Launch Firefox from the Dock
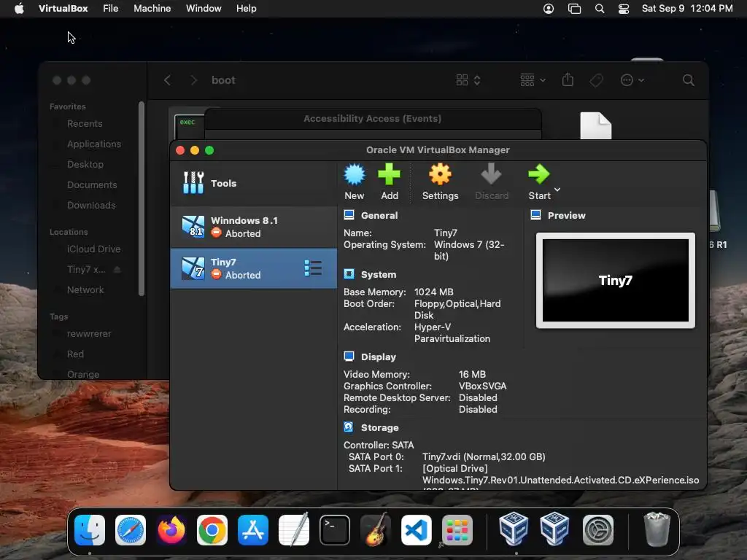The width and height of the screenshot is (747, 560). tap(171, 530)
